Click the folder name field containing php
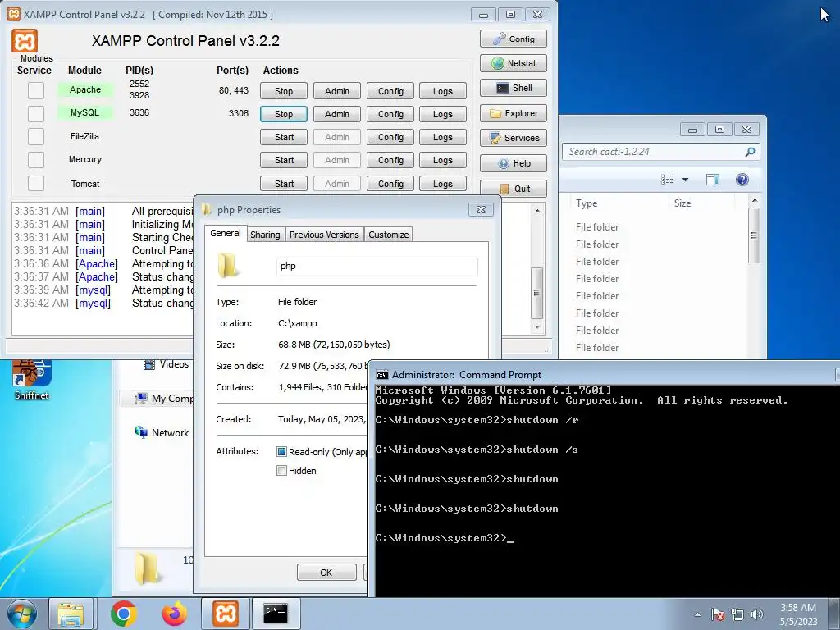 tap(377, 267)
